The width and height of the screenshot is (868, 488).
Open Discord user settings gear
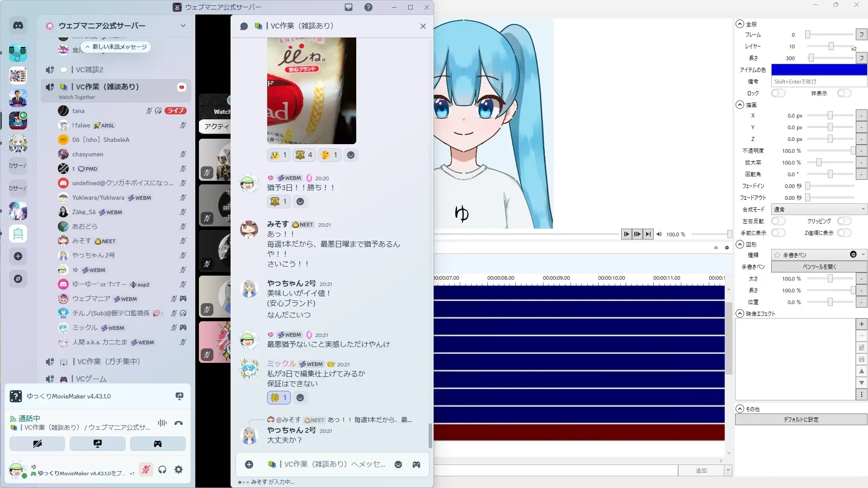point(179,469)
